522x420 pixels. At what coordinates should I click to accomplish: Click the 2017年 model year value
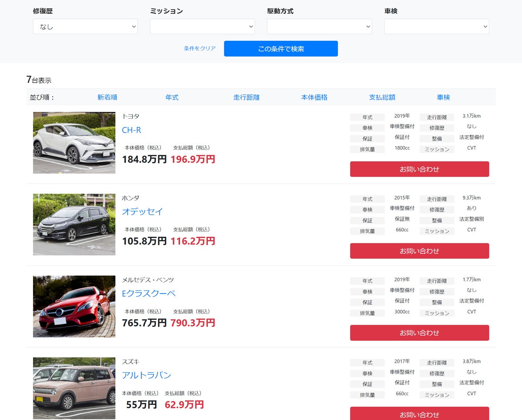(402, 361)
